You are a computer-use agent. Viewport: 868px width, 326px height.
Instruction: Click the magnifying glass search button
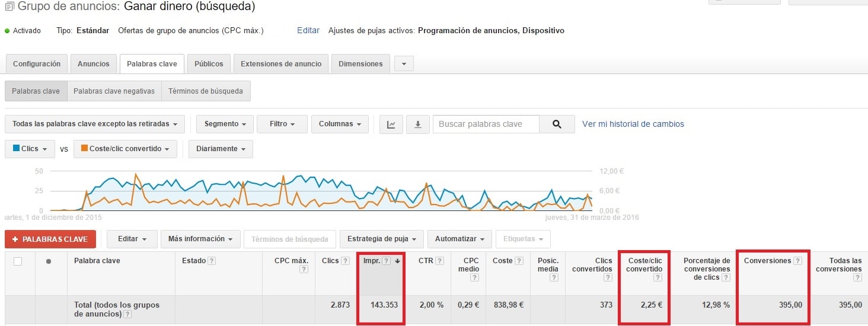point(556,124)
